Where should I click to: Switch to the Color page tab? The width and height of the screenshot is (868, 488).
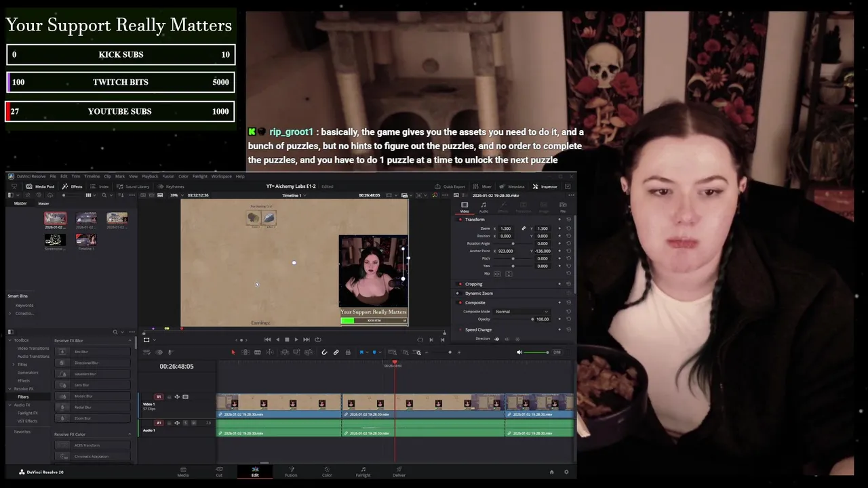coord(327,471)
